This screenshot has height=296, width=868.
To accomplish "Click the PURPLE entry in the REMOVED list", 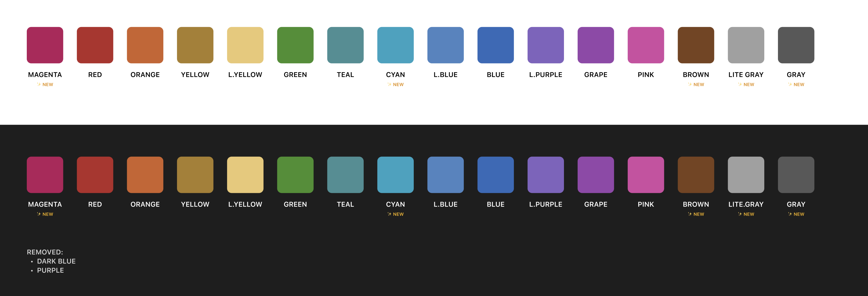I will 50,270.
